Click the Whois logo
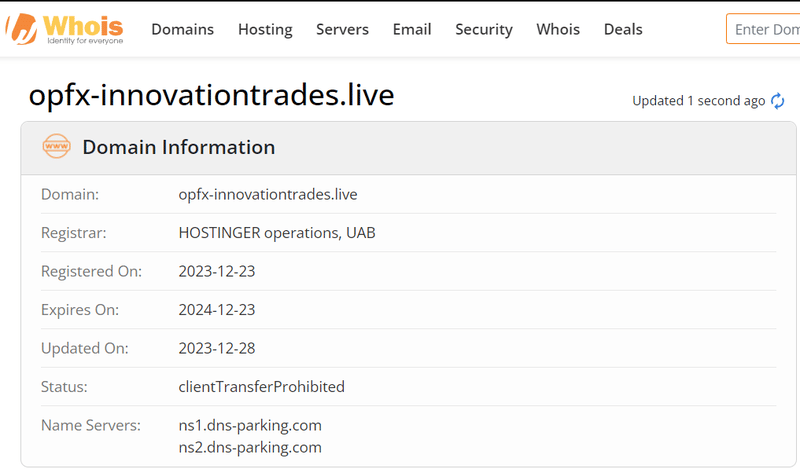 click(65, 29)
